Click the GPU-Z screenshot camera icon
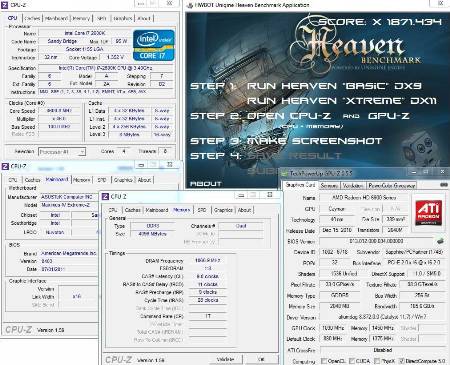 [444, 185]
